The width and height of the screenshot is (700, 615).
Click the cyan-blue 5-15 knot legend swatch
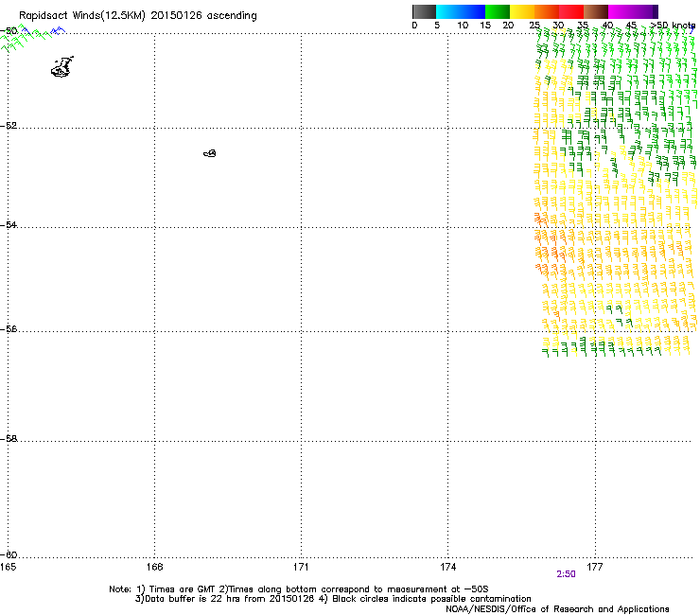[461, 11]
